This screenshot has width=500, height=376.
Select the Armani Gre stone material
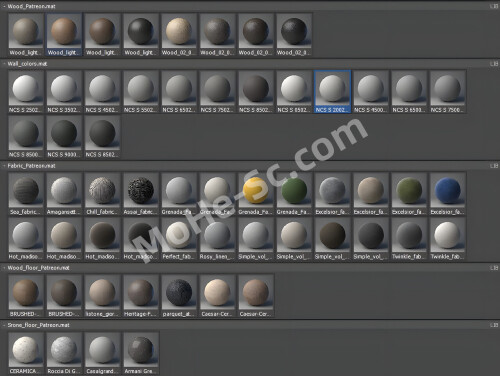pos(141,353)
